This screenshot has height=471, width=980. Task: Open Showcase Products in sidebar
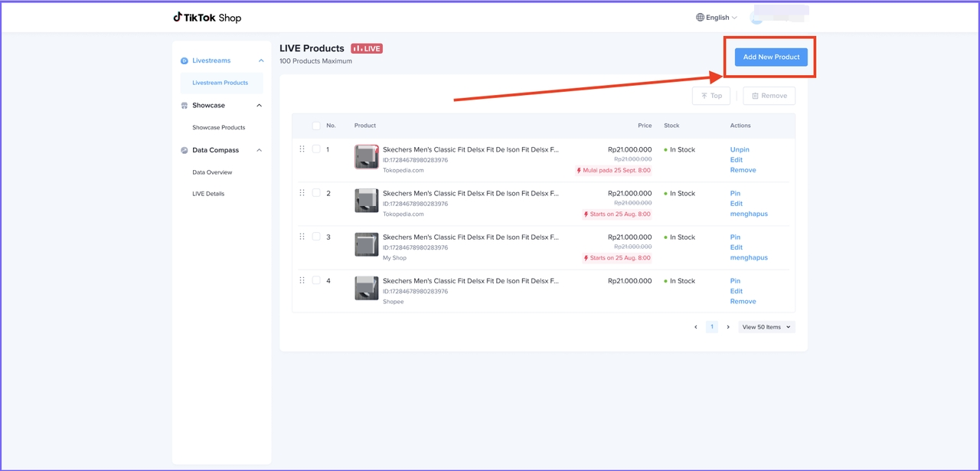pos(219,128)
